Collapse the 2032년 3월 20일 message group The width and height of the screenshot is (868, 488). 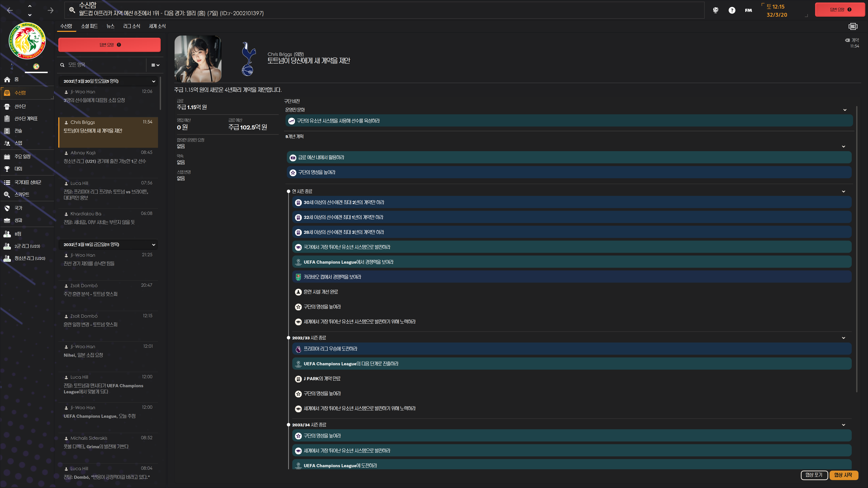pyautogui.click(x=154, y=81)
